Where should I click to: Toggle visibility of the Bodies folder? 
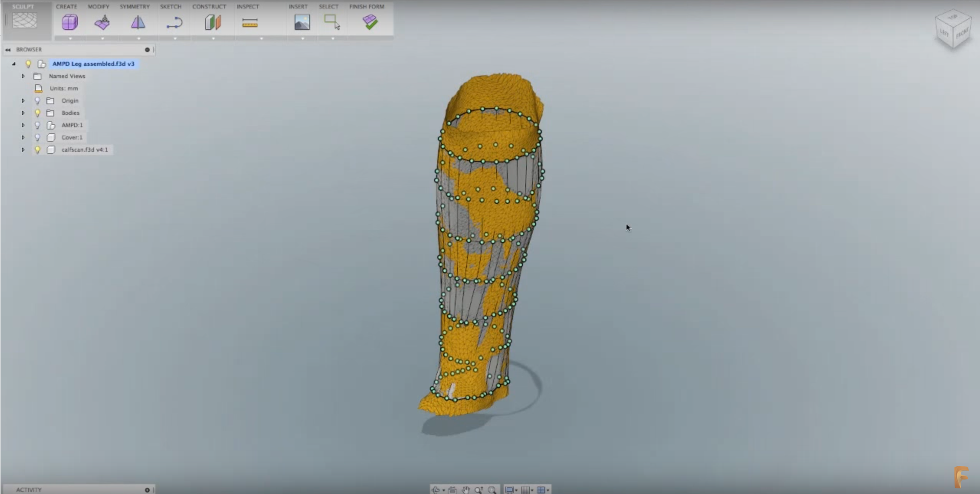click(x=37, y=113)
